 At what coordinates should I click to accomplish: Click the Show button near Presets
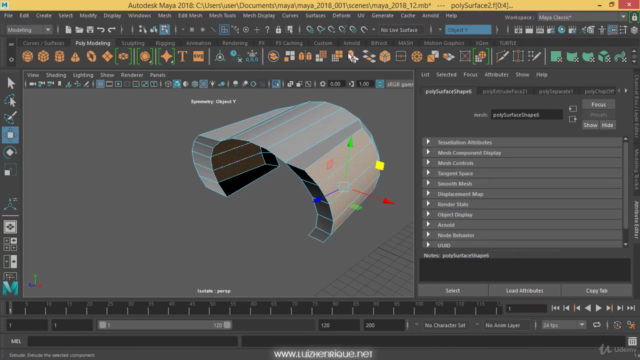click(x=590, y=125)
